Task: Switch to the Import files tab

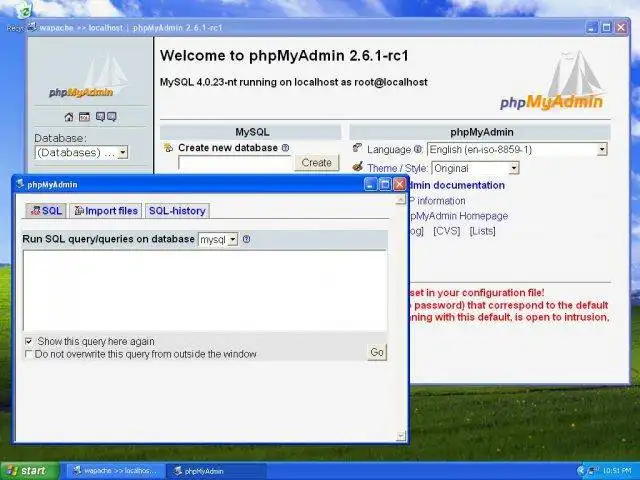Action: pyautogui.click(x=106, y=211)
